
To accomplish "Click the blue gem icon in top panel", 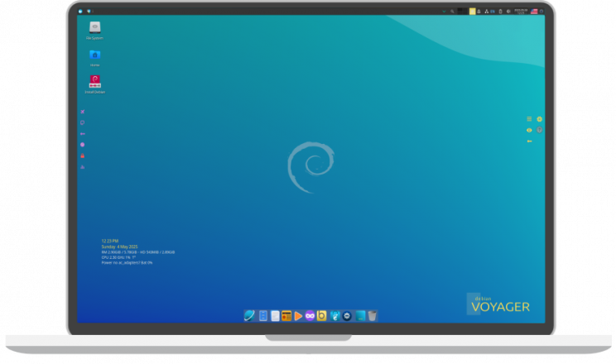I will click(89, 12).
